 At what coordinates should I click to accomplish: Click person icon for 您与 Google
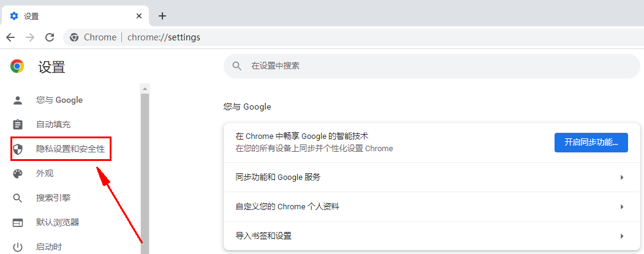(x=18, y=100)
